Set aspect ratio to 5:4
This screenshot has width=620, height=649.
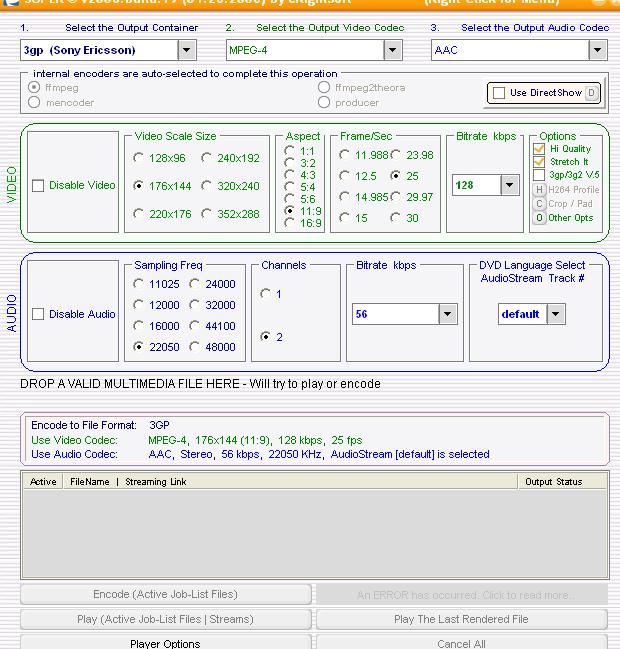coord(289,187)
